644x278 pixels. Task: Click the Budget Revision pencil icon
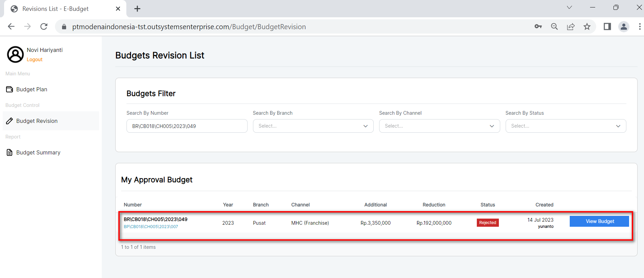pos(9,121)
